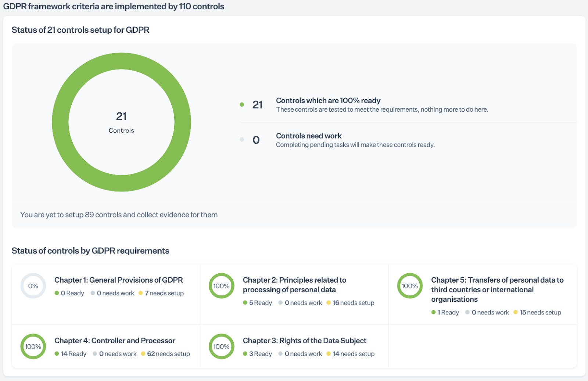Click '16 needs setup' under Chapter 2

(354, 303)
